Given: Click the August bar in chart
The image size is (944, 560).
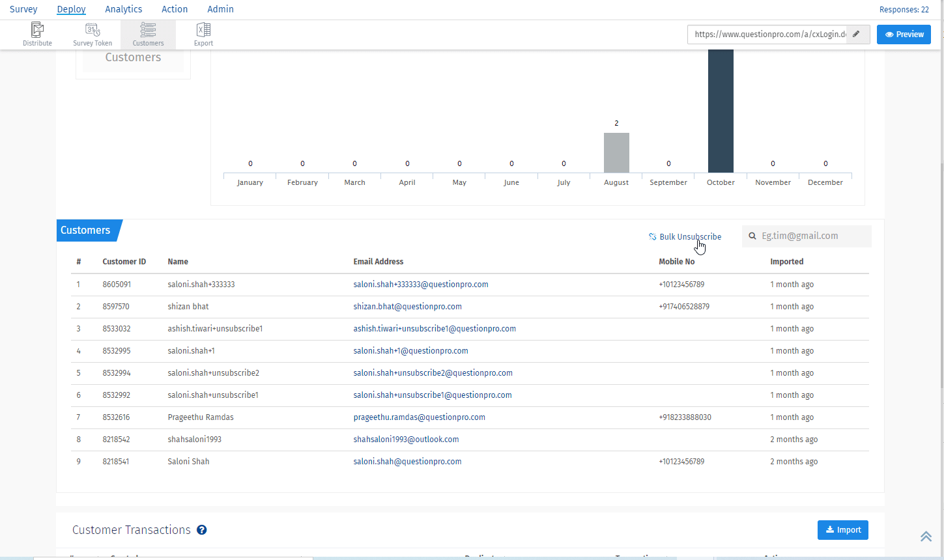Looking at the screenshot, I should (x=616, y=153).
